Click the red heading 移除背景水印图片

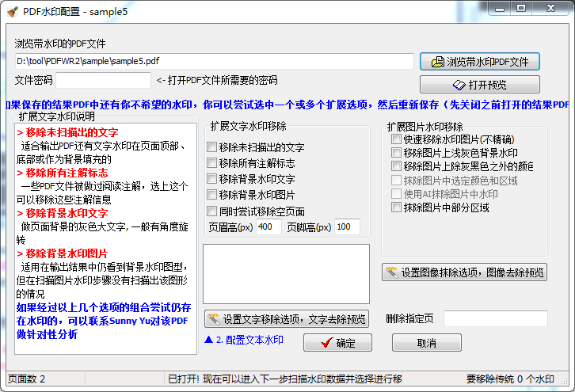pos(63,253)
